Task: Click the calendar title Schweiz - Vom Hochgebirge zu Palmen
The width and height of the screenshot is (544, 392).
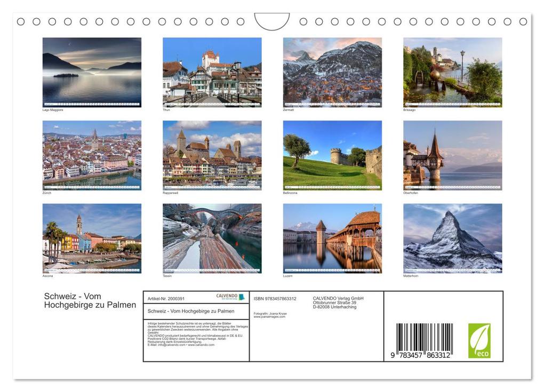Action: tap(90, 300)
